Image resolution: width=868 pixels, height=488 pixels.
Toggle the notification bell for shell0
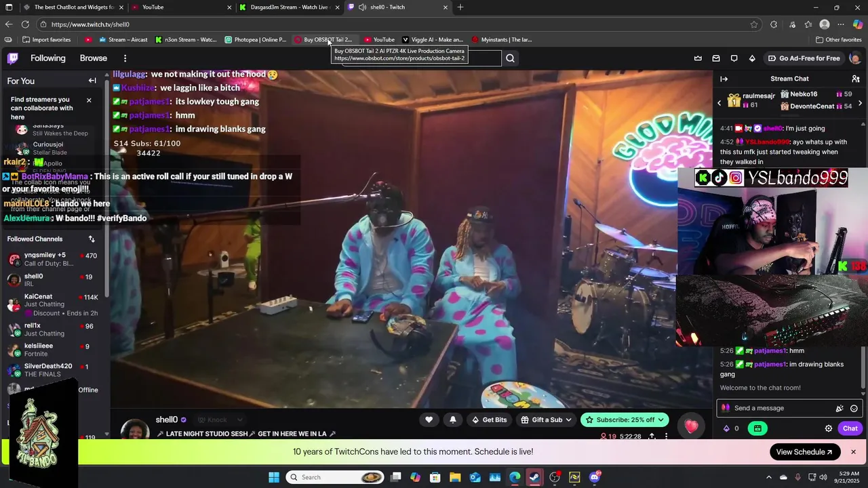[453, 420]
